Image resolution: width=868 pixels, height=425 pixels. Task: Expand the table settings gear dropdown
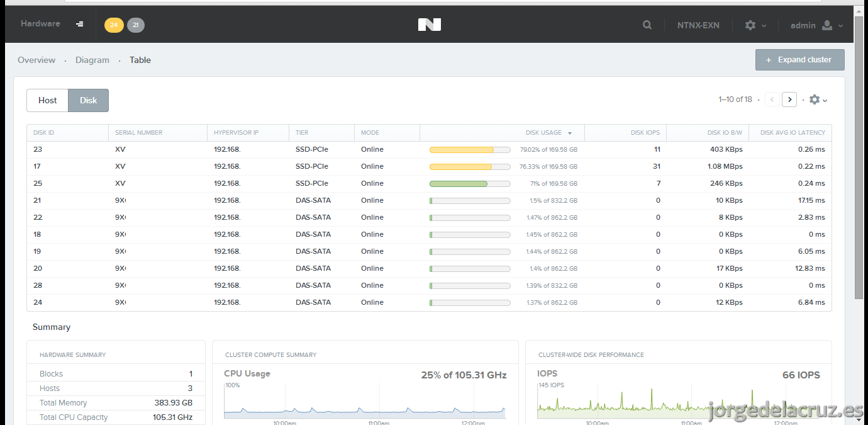pyautogui.click(x=818, y=99)
